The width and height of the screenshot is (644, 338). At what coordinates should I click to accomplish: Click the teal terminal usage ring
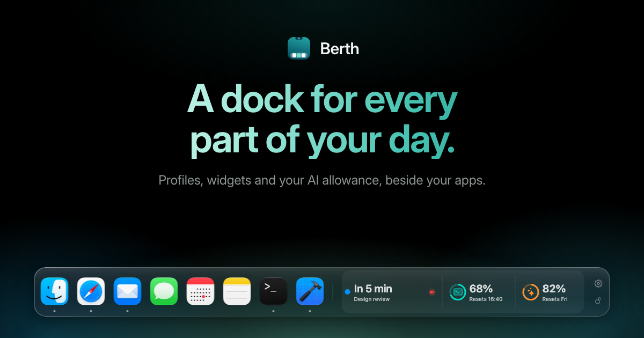(x=458, y=292)
